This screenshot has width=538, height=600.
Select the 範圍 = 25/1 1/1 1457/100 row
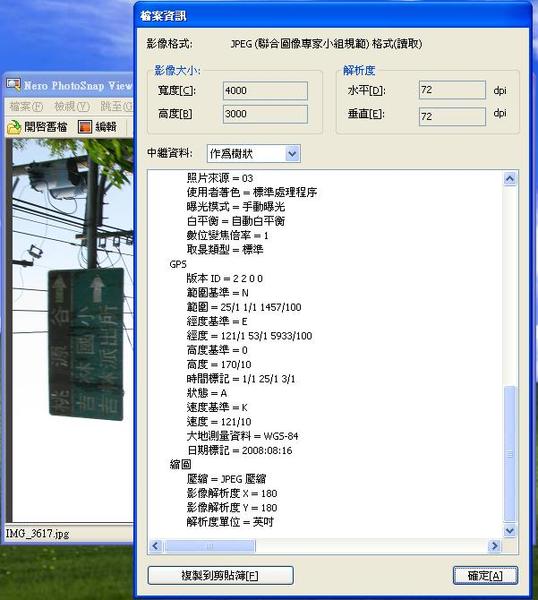tap(244, 307)
